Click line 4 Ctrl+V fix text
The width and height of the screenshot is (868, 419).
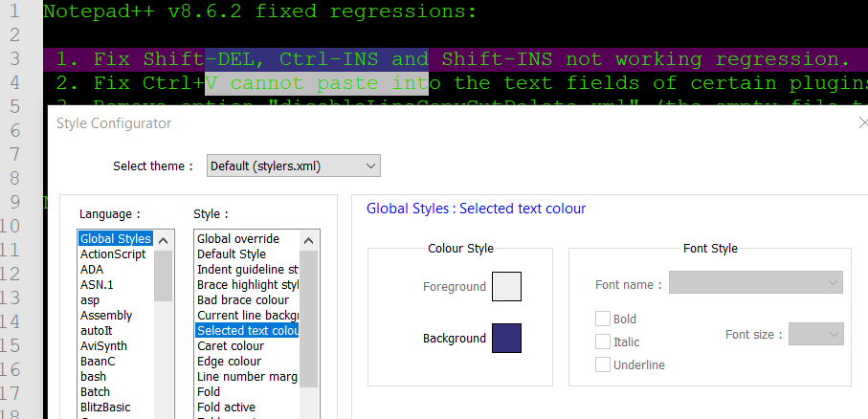461,83
